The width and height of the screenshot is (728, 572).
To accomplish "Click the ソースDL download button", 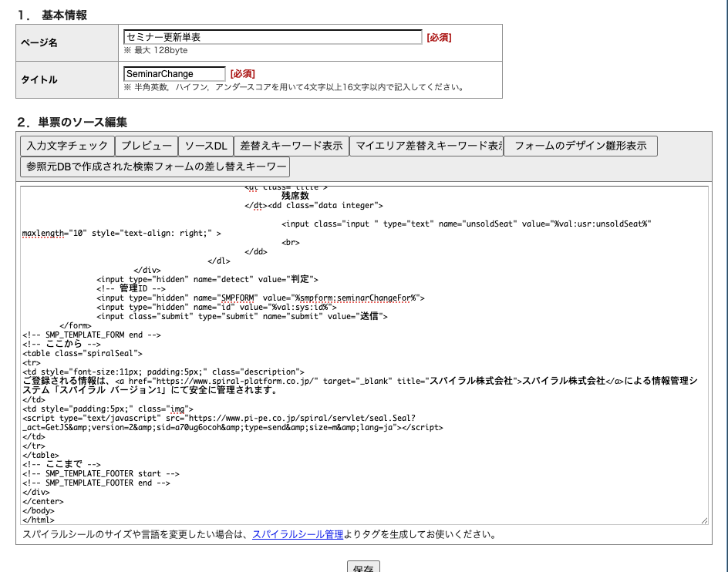I will 206,146.
